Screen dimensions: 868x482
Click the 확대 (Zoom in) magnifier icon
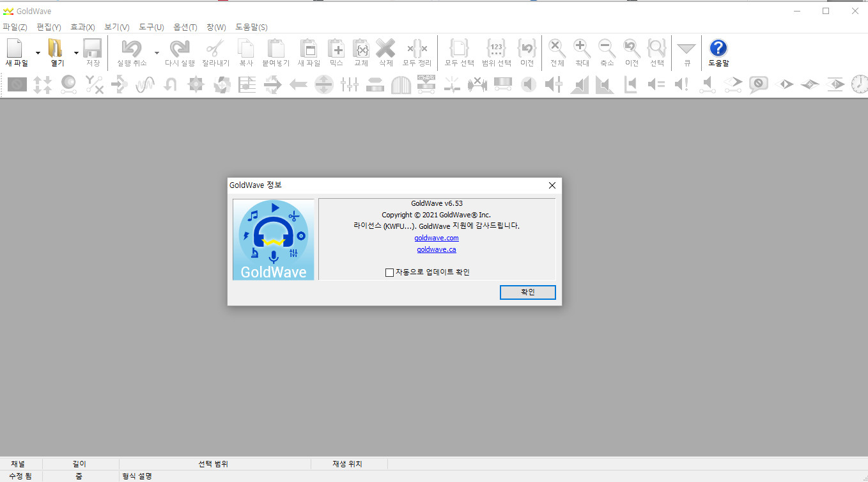[582, 48]
